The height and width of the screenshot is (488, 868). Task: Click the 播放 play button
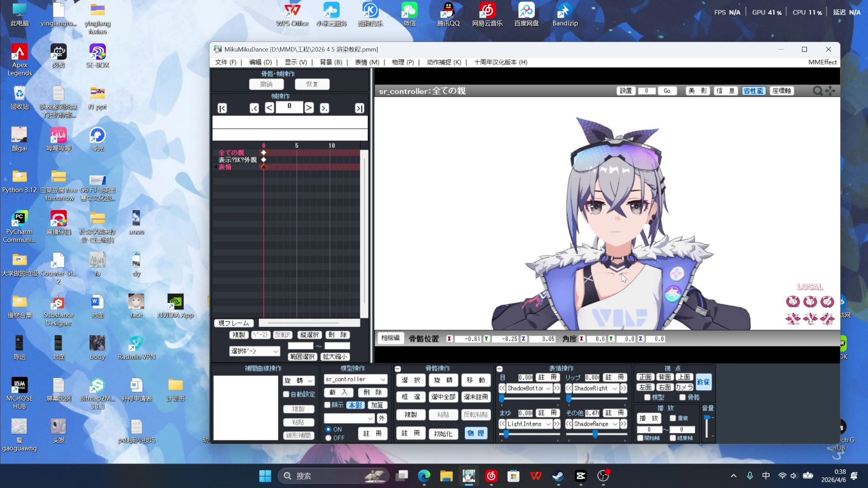click(649, 418)
